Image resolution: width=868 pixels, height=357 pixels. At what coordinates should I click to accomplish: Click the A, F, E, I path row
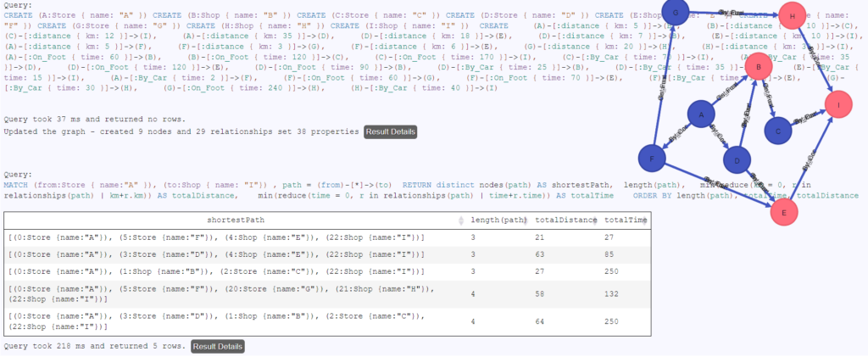pyautogui.click(x=327, y=237)
